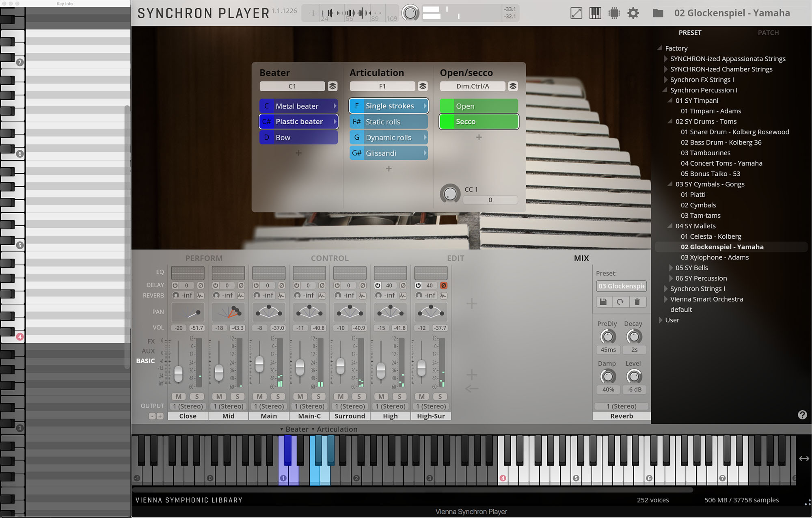
Task: Click the Close channel pan display
Action: 188,312
